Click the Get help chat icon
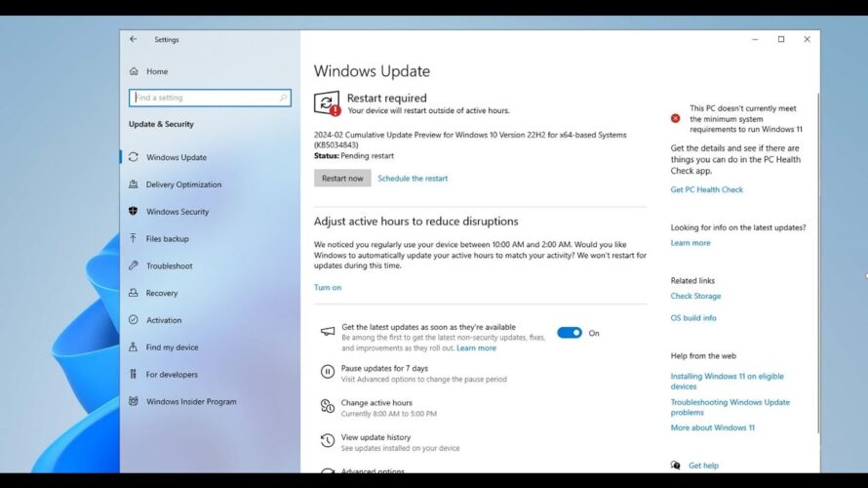Viewport: 868px width, 488px height. [675, 466]
